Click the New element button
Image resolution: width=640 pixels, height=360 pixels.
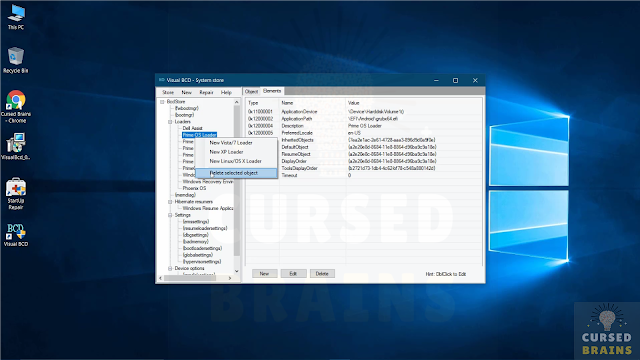(x=264, y=273)
